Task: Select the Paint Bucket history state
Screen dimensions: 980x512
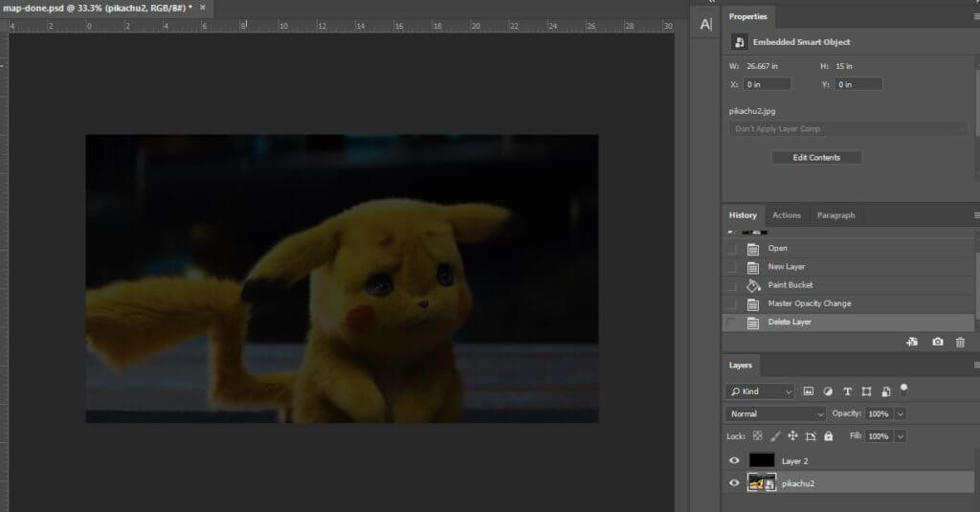Action: pyautogui.click(x=848, y=286)
